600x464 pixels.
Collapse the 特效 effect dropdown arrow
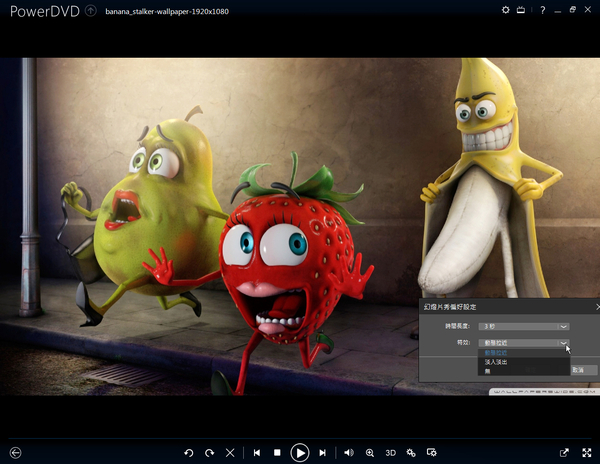pyautogui.click(x=564, y=343)
